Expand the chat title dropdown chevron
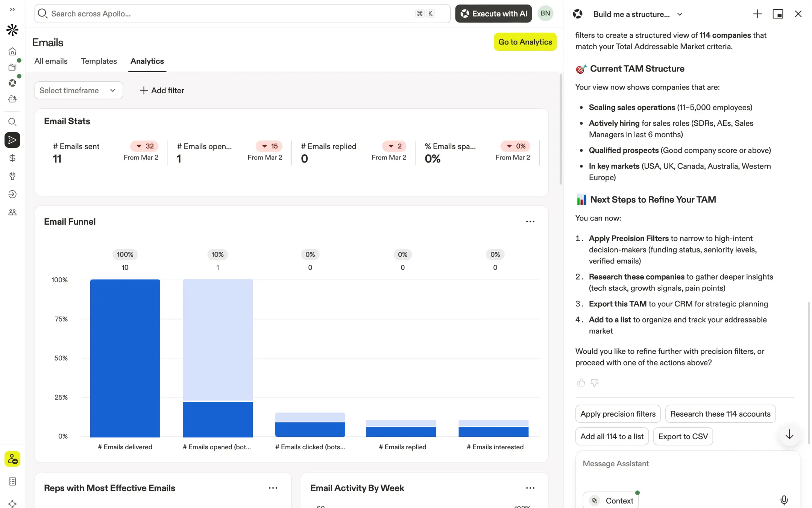This screenshot has width=812, height=508. click(x=680, y=14)
